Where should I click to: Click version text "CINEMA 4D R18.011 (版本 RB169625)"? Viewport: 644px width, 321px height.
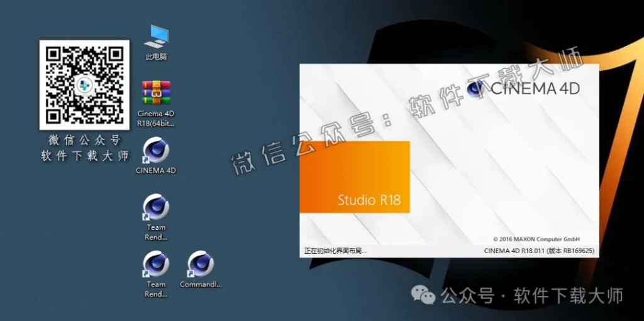point(539,251)
